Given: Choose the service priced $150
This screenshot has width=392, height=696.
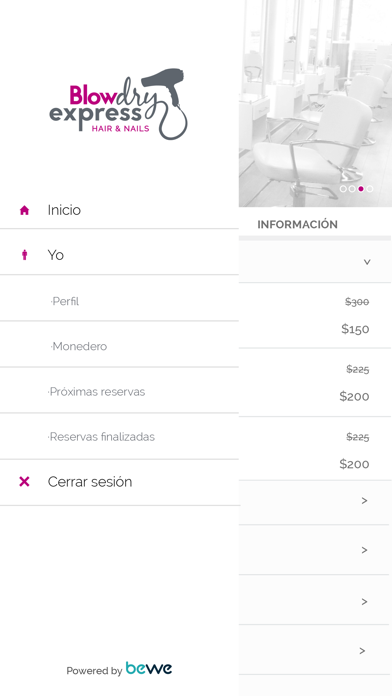Looking at the screenshot, I should (315, 316).
